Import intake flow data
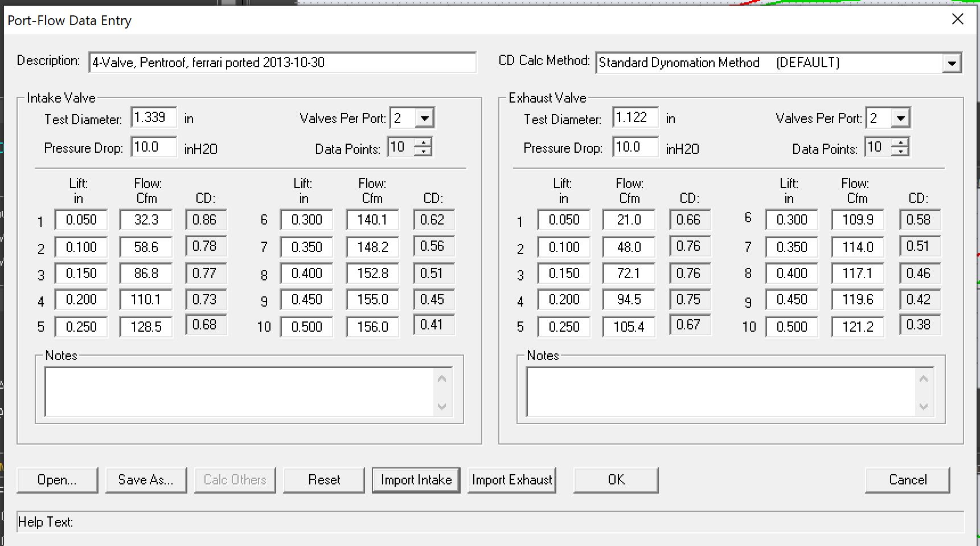The image size is (980, 546). point(416,480)
